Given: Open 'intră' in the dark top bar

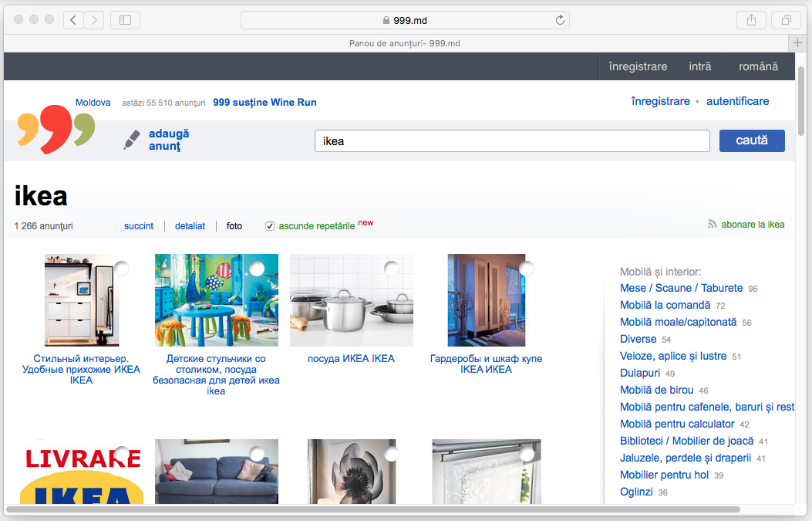Looking at the screenshot, I should coord(700,66).
